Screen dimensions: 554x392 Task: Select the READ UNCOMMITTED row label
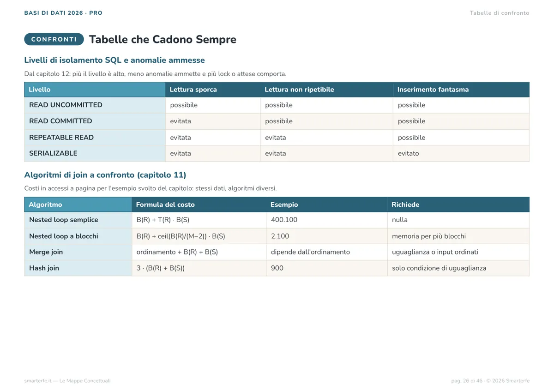pos(66,105)
